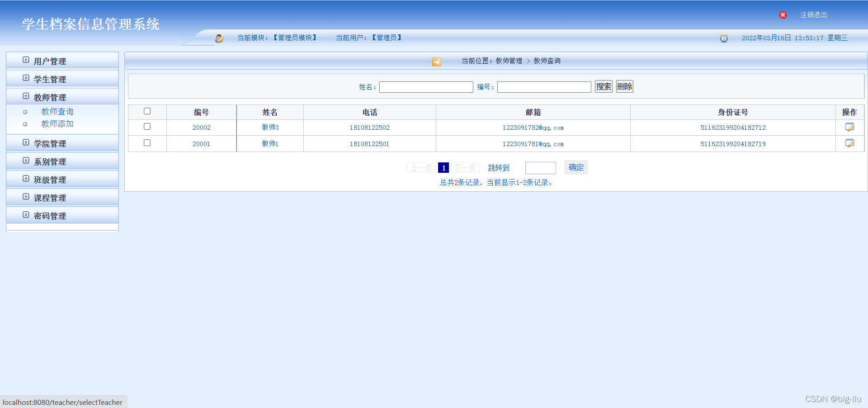
Task: Click email 1223091782@qq.com
Action: point(533,128)
